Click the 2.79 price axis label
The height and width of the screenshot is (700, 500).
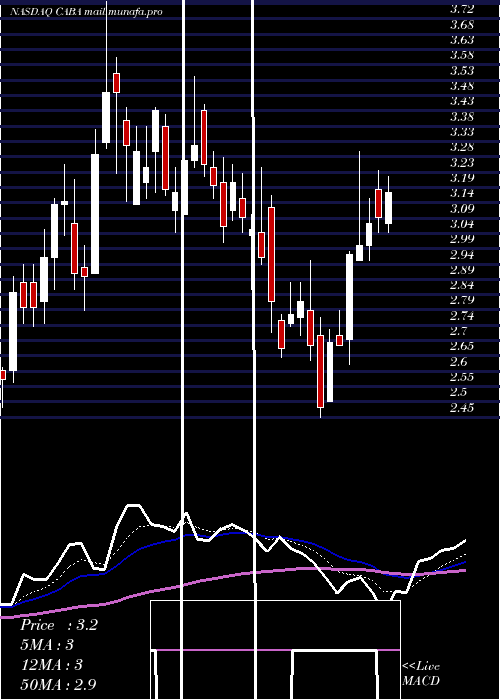(x=462, y=299)
